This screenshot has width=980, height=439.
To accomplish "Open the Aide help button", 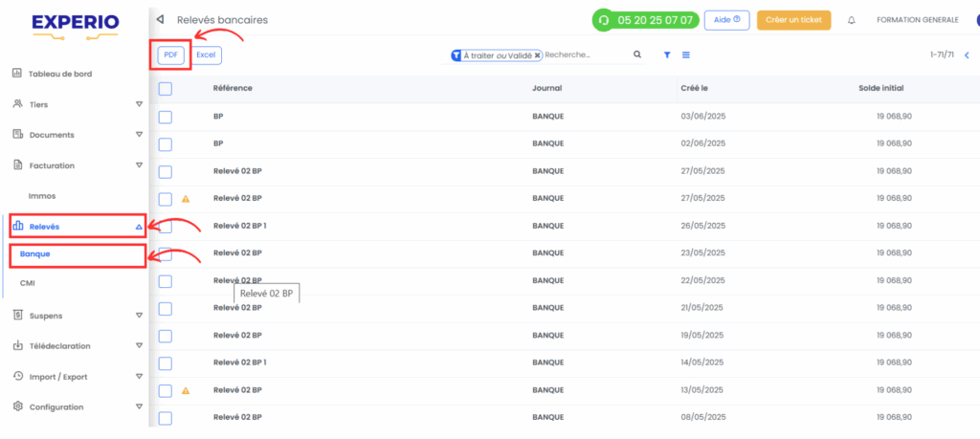I will 727,20.
